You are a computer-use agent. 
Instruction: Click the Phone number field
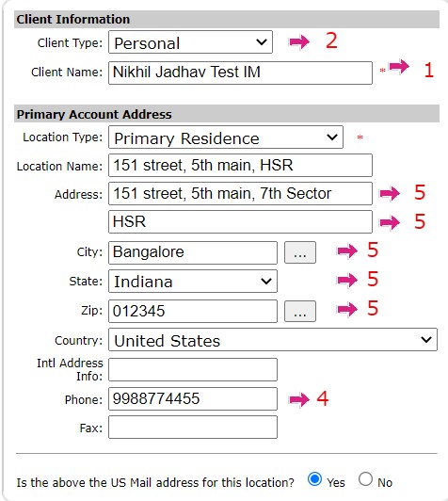tap(193, 399)
